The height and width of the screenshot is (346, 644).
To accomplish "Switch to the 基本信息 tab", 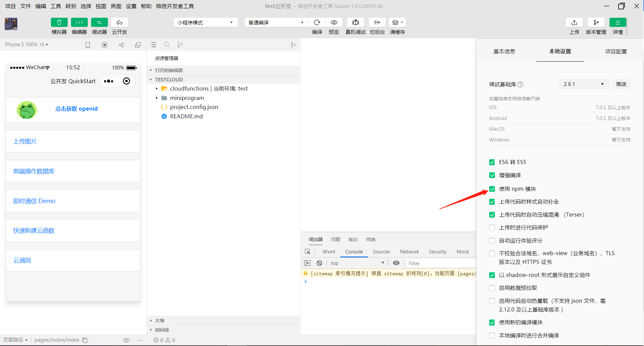I will click(504, 51).
